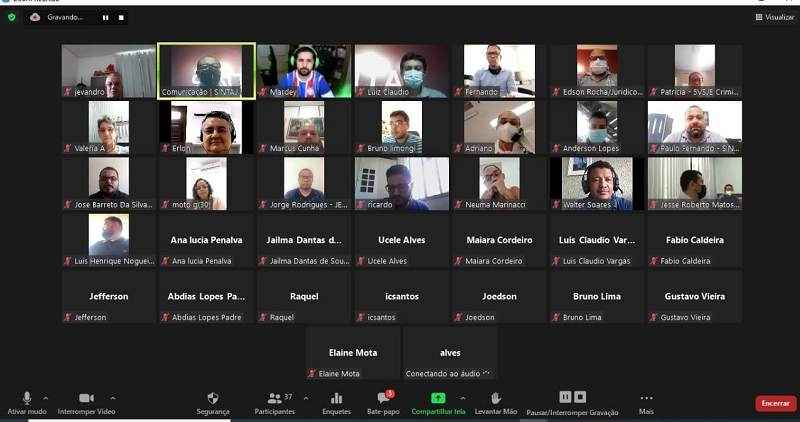The image size is (800, 422).
Task: Click the Ativar mudo microphone icon
Action: pos(27,398)
